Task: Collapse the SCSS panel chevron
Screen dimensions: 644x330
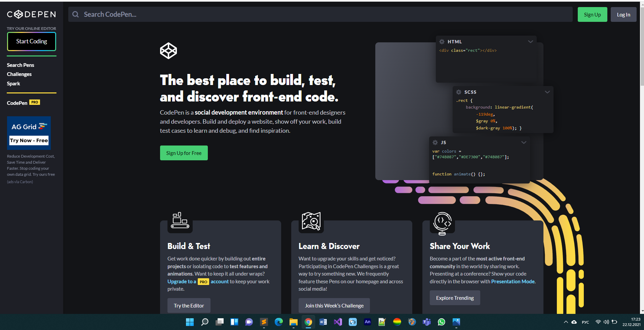Action: click(547, 92)
